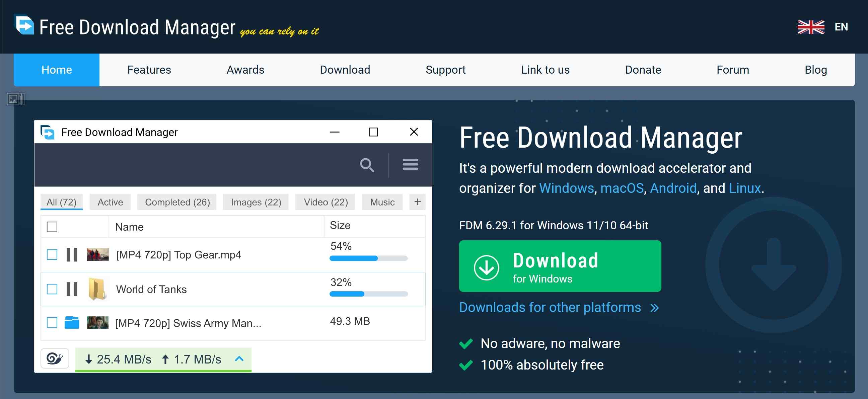Maximize the FDM app window
The width and height of the screenshot is (868, 399).
point(373,132)
